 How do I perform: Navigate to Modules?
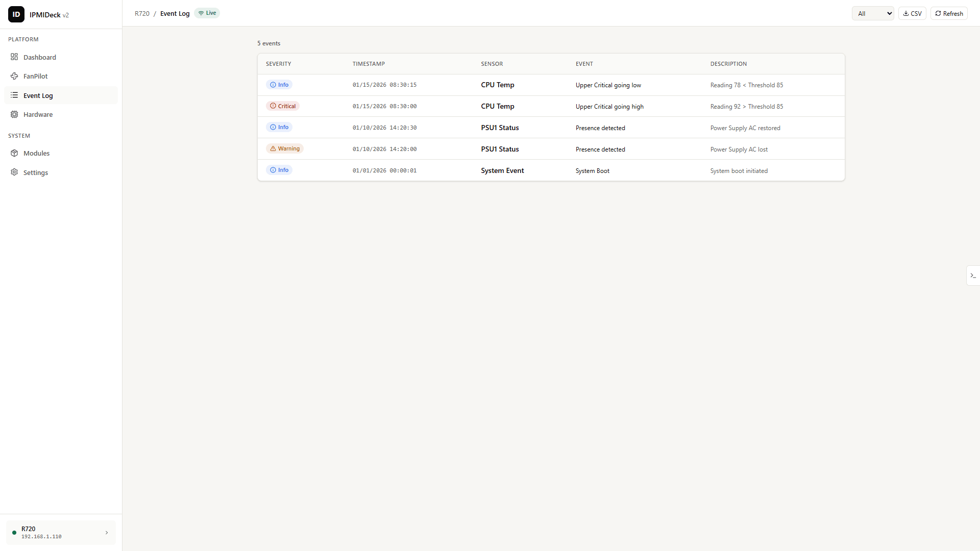click(x=61, y=153)
